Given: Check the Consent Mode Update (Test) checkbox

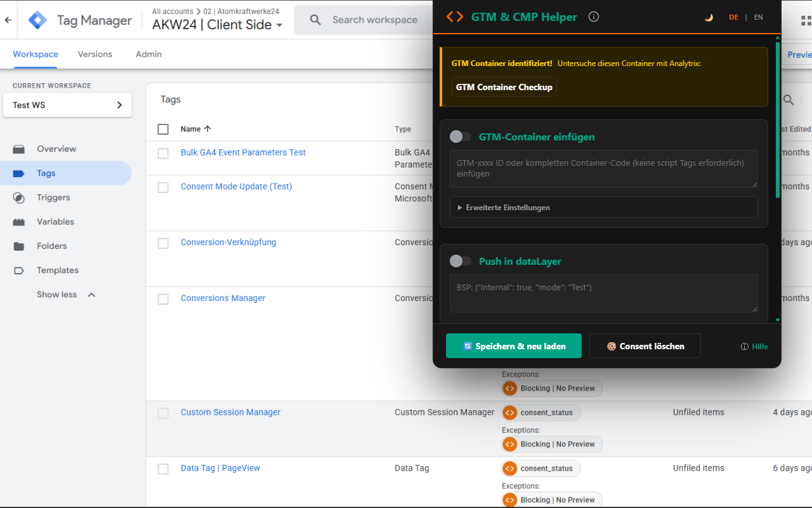Looking at the screenshot, I should [x=163, y=187].
